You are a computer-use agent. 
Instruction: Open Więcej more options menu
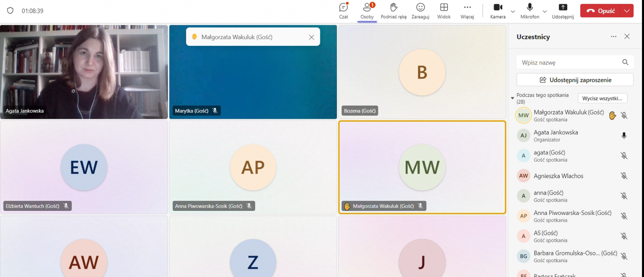click(x=467, y=11)
